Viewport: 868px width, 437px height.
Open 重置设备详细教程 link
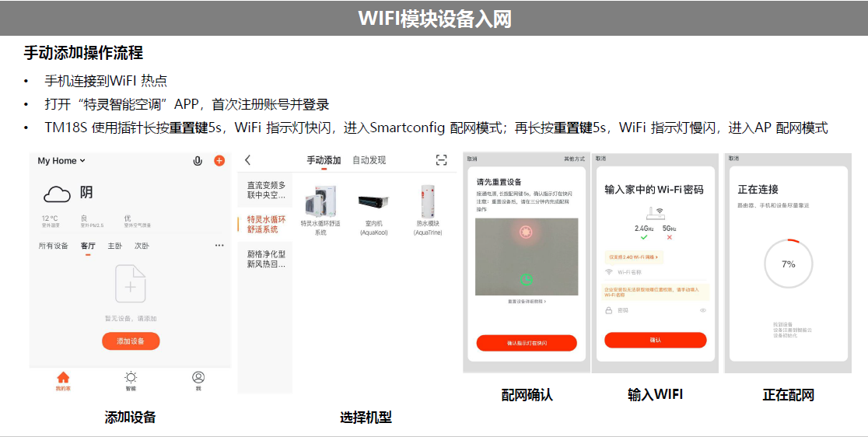coord(527,302)
